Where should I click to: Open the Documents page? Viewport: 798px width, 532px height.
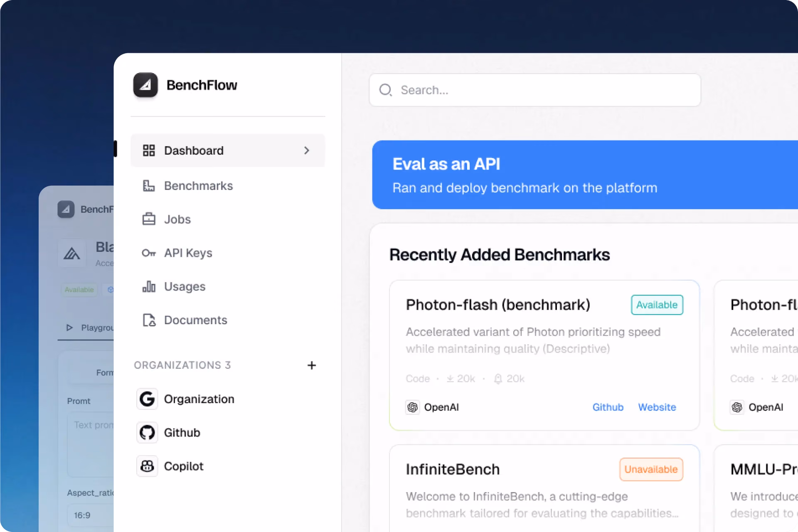pos(228,320)
